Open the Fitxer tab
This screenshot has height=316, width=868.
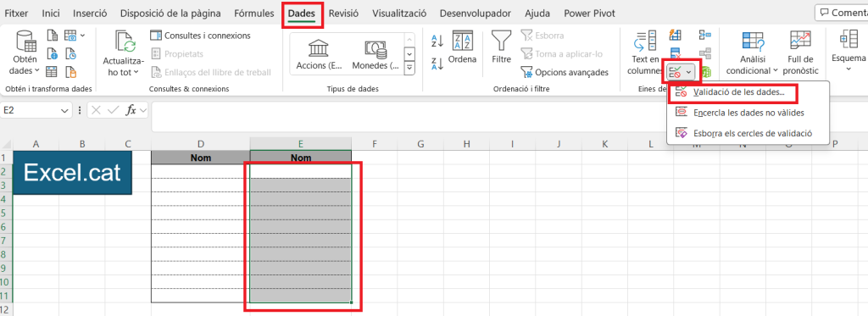pyautogui.click(x=16, y=14)
